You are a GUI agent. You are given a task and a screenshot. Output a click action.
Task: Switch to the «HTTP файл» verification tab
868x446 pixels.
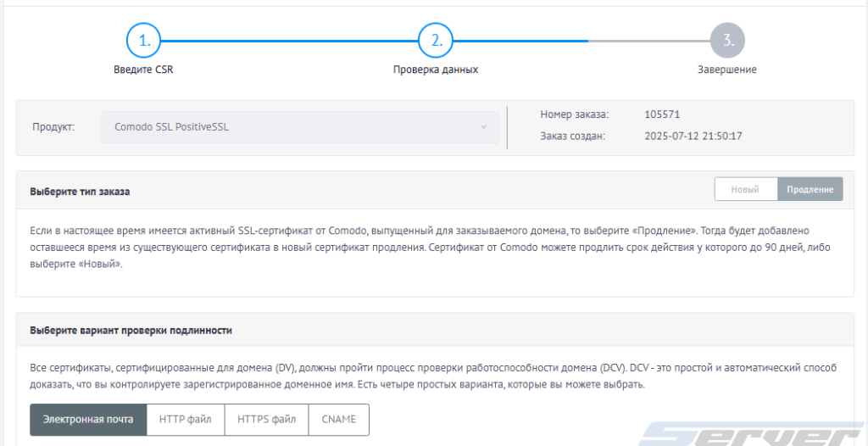pos(186,419)
